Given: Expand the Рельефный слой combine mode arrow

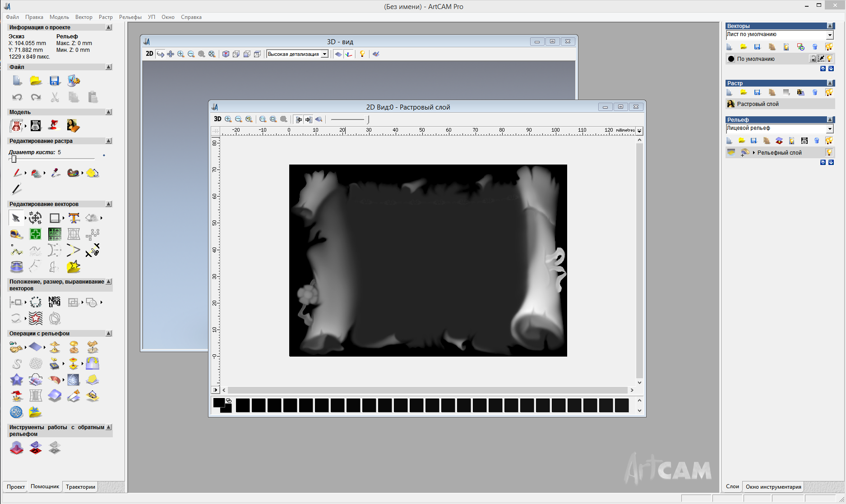Looking at the screenshot, I should coord(754,152).
